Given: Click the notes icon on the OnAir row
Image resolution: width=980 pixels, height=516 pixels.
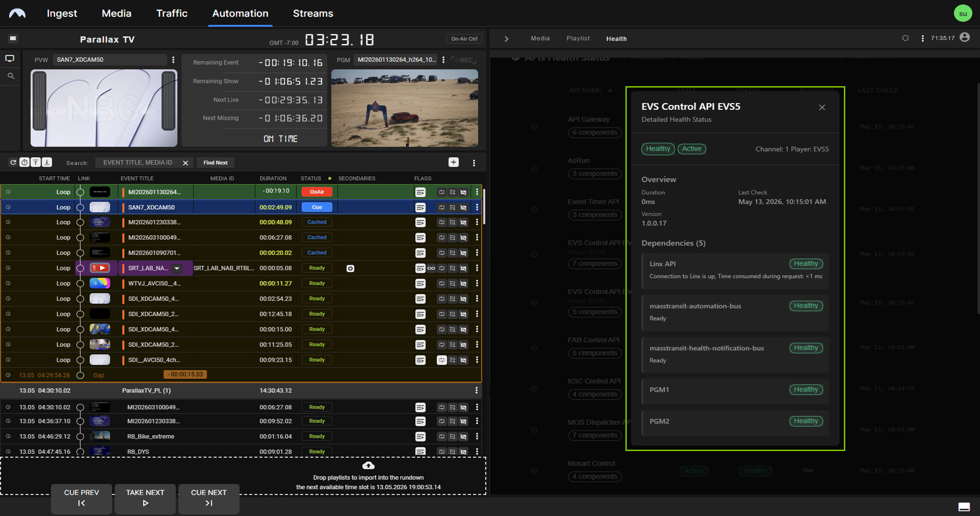Looking at the screenshot, I should click(x=420, y=192).
